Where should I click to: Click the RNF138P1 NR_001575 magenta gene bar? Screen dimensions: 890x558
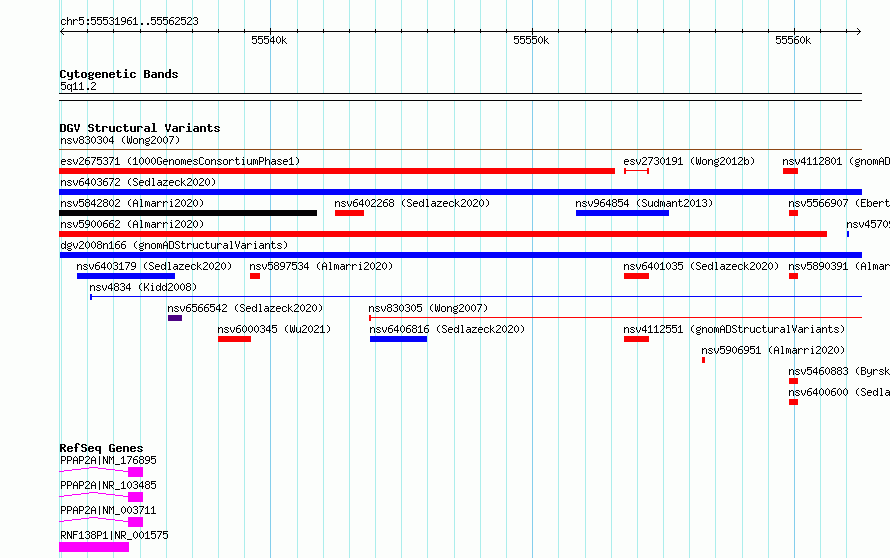[94, 547]
